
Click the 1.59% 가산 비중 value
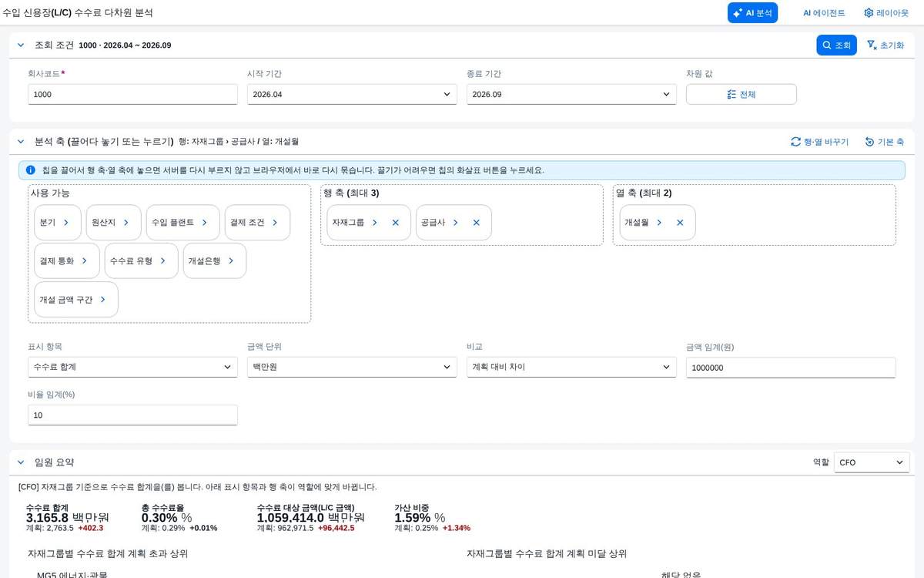point(420,517)
